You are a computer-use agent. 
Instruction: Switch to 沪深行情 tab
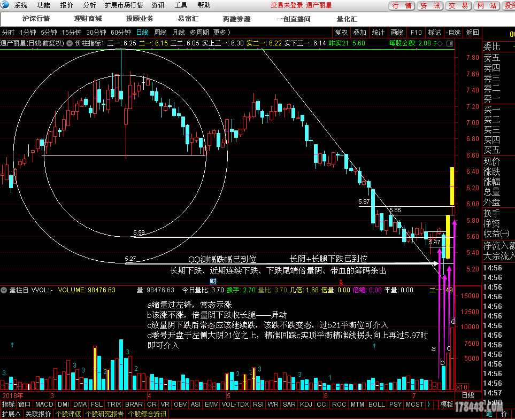36,19
